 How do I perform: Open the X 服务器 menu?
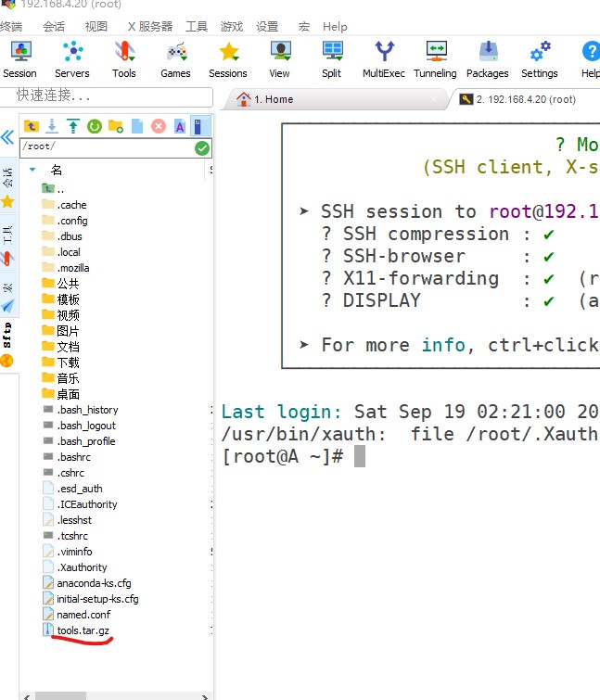click(150, 26)
